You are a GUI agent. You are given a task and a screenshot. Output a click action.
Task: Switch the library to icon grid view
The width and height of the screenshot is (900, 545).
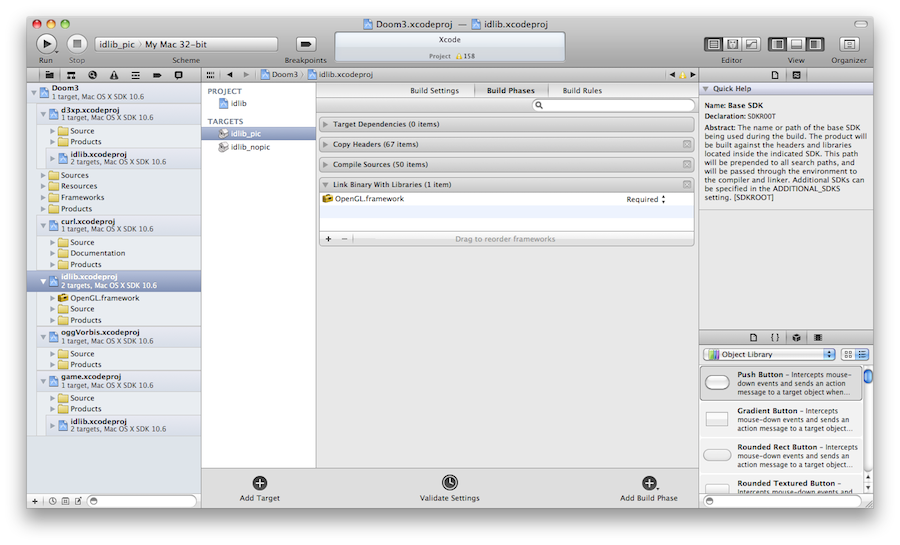click(x=848, y=355)
